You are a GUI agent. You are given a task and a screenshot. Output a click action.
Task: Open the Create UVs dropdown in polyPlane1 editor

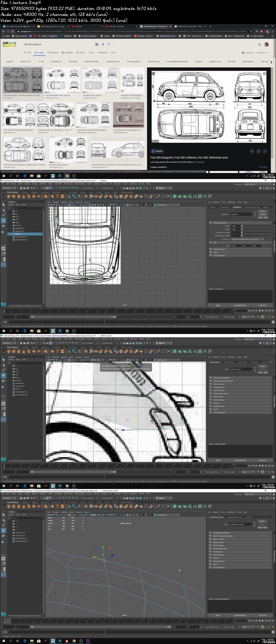click(247, 239)
